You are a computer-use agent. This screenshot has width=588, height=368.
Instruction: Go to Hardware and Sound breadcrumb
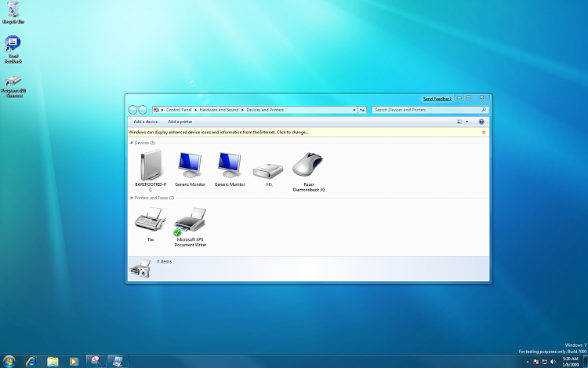[x=219, y=110]
